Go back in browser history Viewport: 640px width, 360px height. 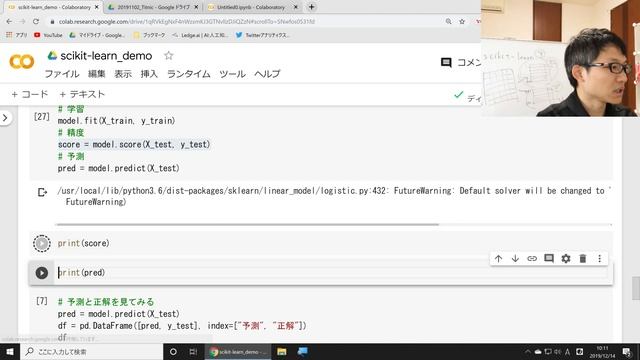9,21
